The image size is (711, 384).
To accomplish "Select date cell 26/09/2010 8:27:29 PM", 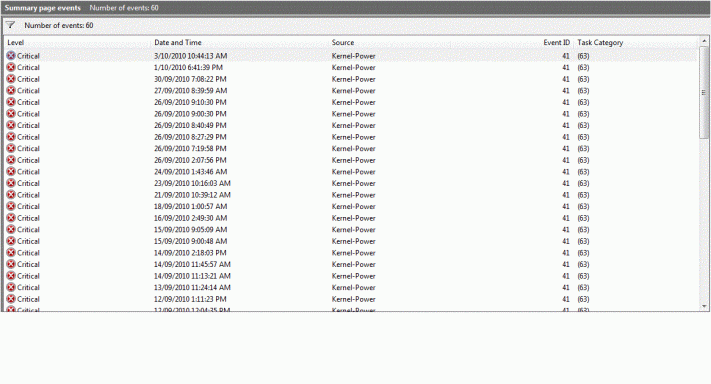I will 190,137.
